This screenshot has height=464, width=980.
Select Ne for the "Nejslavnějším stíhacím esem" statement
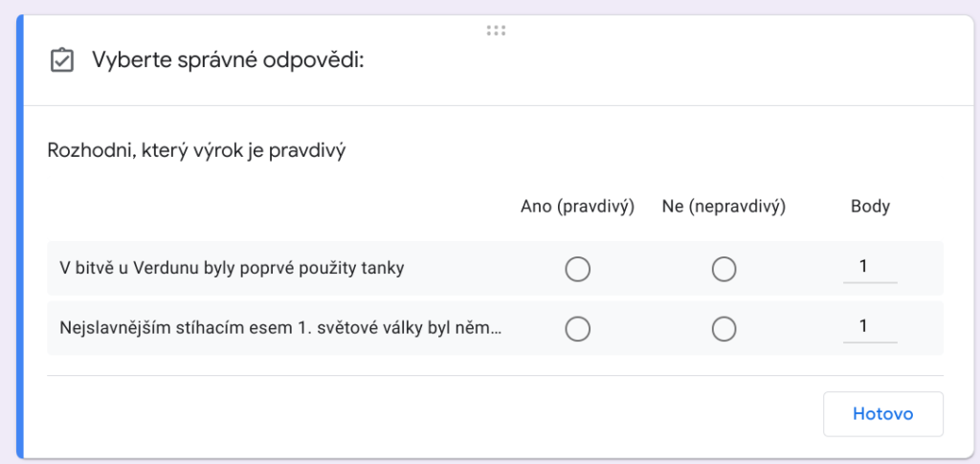point(724,328)
